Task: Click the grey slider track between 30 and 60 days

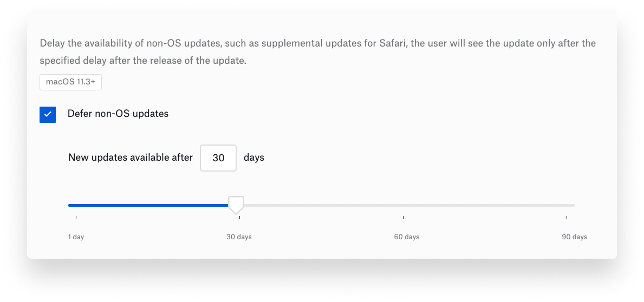Action: (x=320, y=205)
